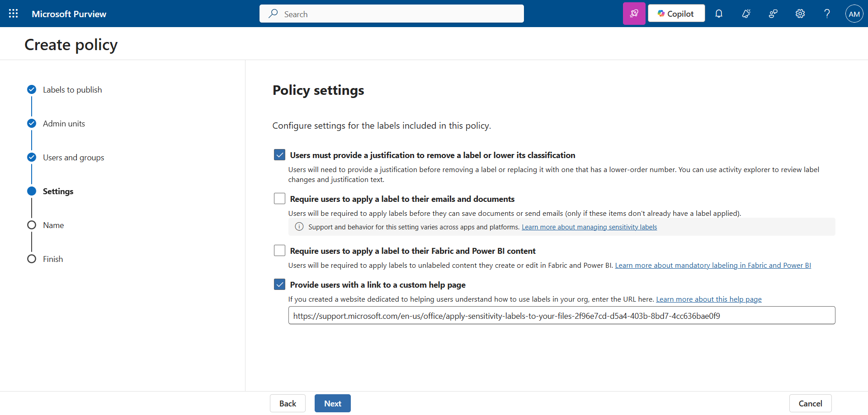
Task: Open the community people icon in header
Action: [773, 14]
